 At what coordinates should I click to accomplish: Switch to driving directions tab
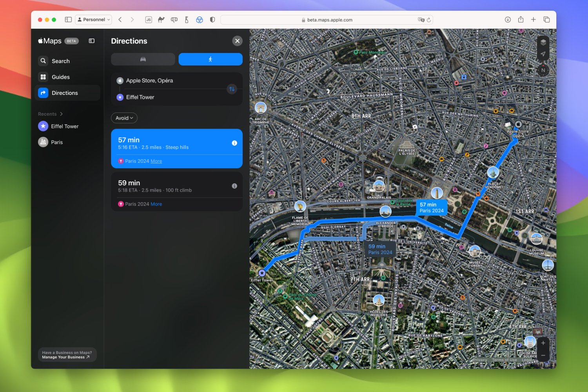coord(143,59)
